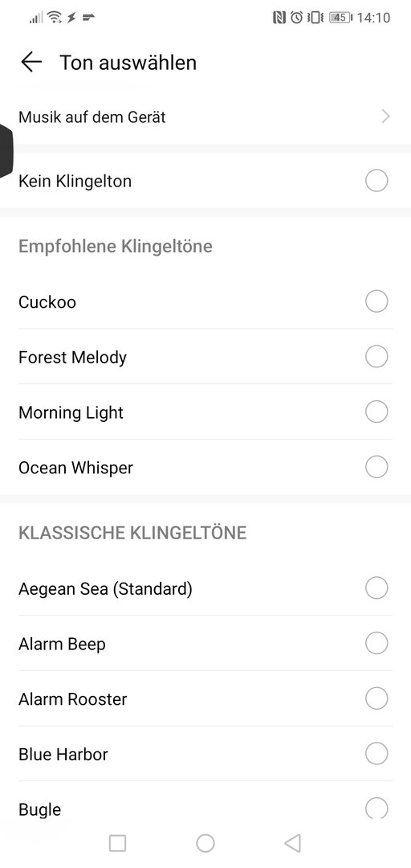Select Forest Melody radio button

pyautogui.click(x=376, y=357)
